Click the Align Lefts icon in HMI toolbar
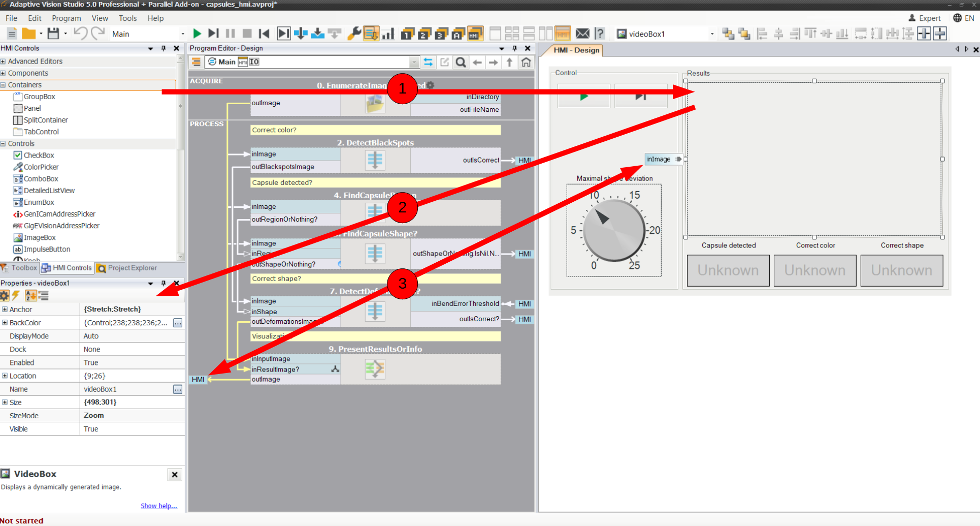 click(x=762, y=34)
